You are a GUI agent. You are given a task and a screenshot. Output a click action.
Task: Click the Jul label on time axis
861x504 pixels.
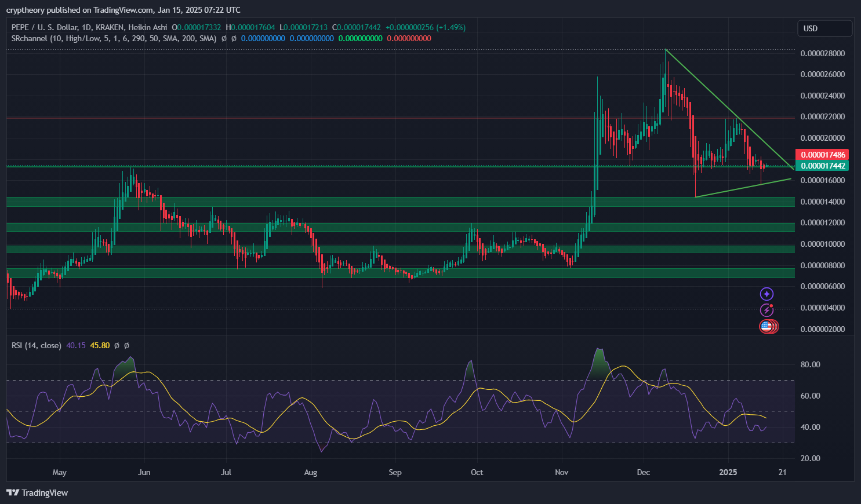(226, 472)
